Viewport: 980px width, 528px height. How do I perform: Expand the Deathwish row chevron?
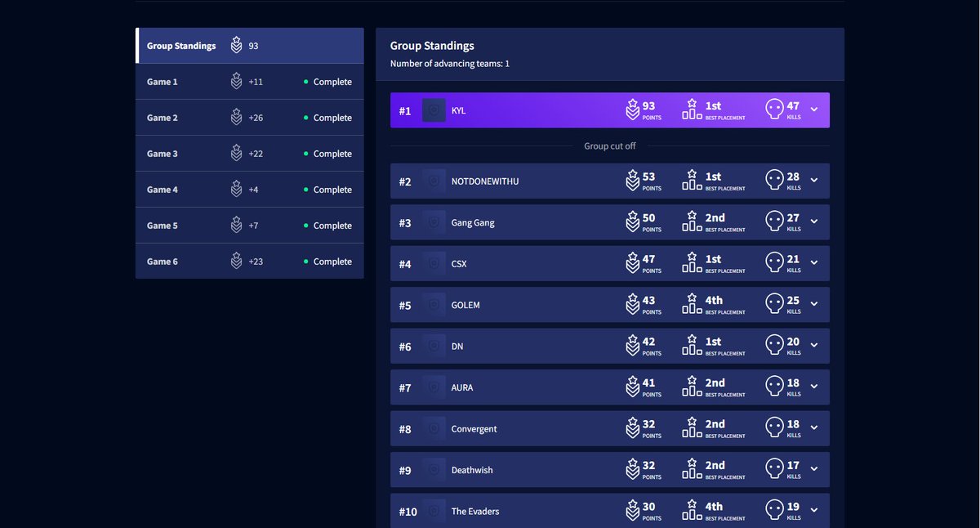pos(813,470)
